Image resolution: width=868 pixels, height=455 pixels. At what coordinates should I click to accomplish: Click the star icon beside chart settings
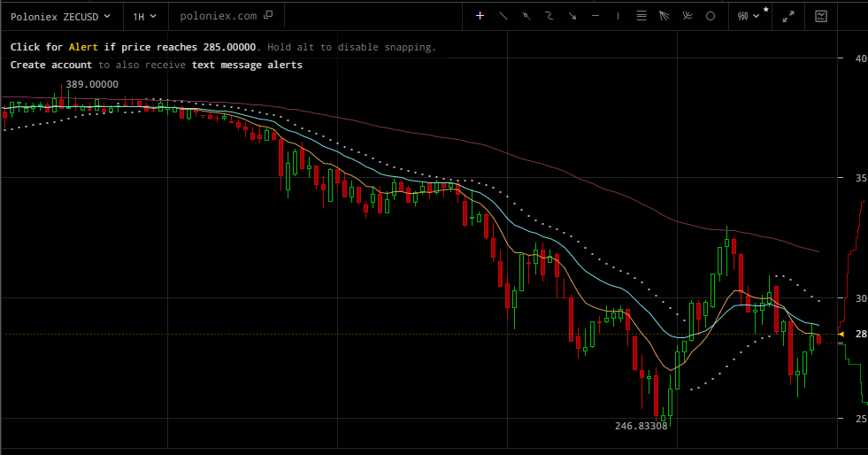click(766, 10)
